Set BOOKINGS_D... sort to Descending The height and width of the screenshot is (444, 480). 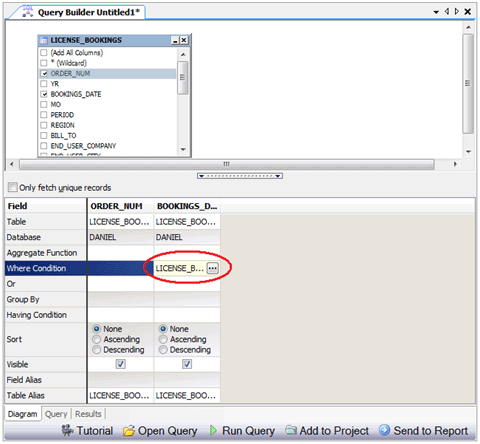pos(163,350)
